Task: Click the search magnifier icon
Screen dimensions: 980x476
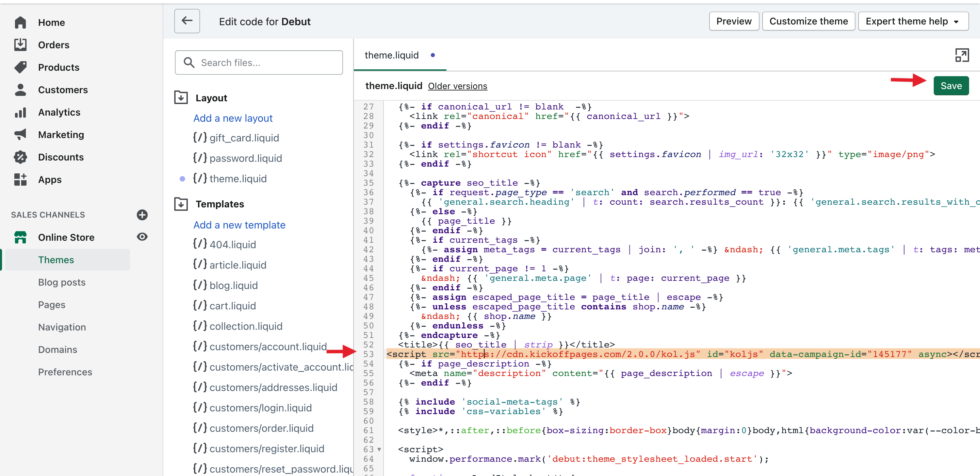Action: click(189, 62)
